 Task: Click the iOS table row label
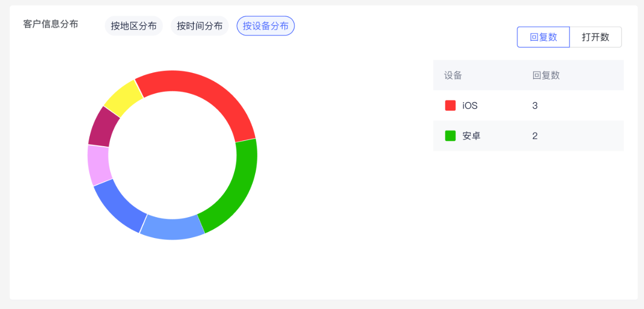470,105
